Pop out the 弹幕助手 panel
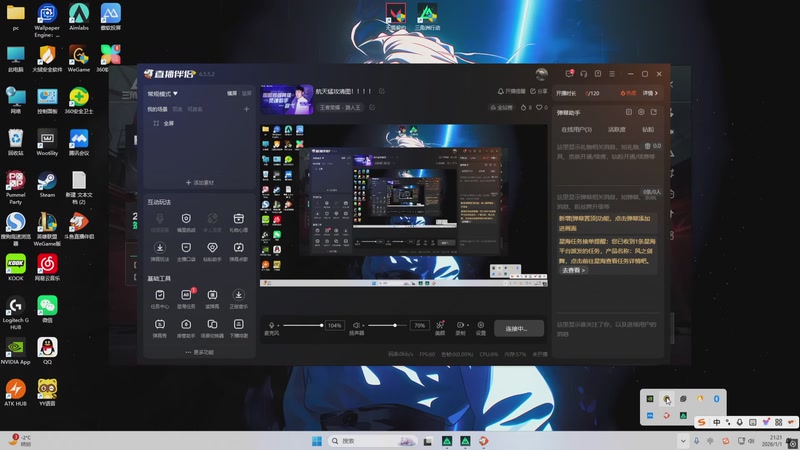800x450 pixels. pos(654,112)
